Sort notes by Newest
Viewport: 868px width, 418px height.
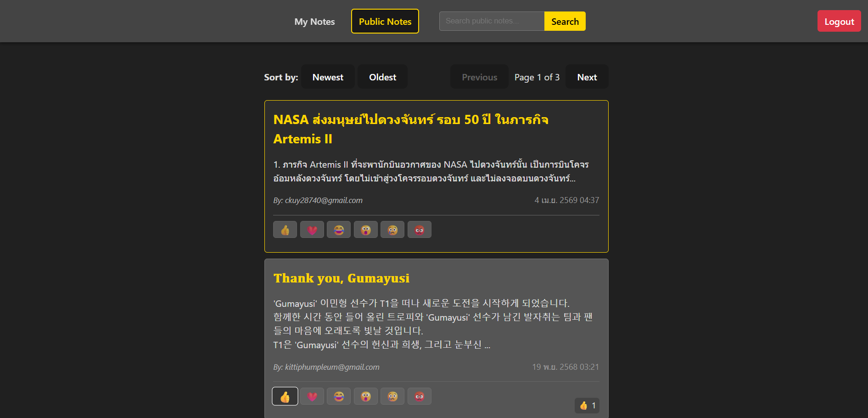point(328,77)
